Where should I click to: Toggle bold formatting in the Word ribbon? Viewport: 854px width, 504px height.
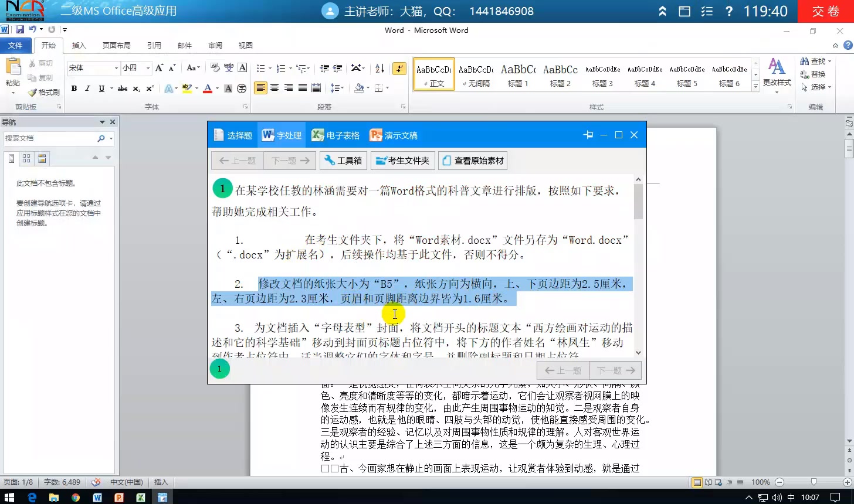tap(74, 88)
